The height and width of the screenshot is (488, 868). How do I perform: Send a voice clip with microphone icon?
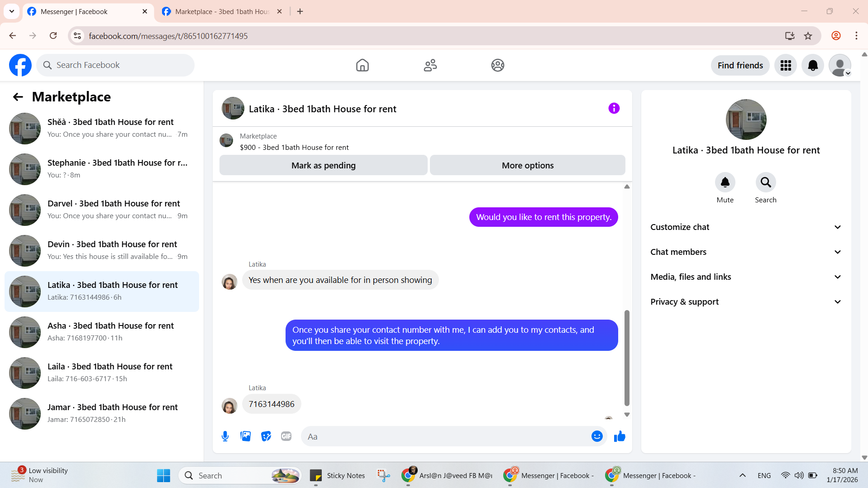pos(225,436)
